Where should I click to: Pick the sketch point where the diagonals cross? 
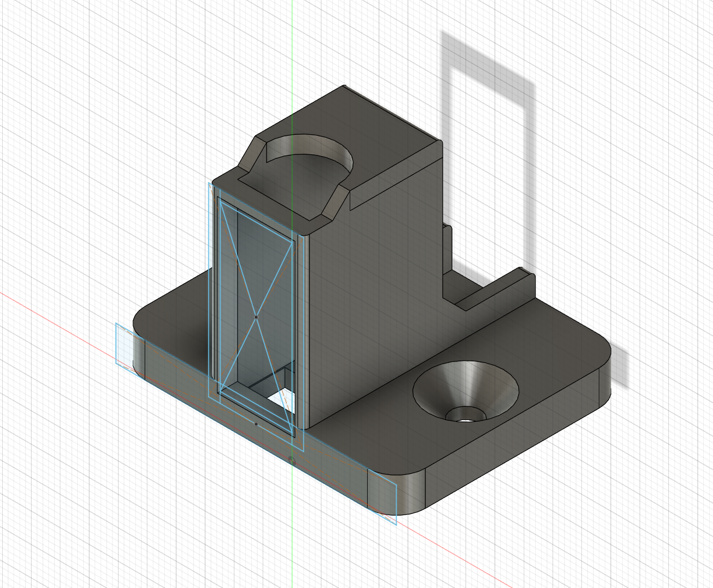[x=256, y=316]
